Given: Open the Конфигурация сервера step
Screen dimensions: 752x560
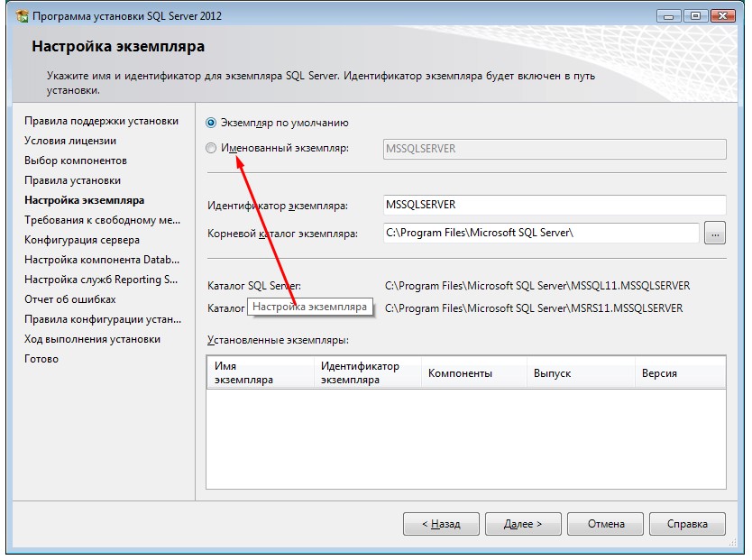Looking at the screenshot, I should click(x=82, y=240).
